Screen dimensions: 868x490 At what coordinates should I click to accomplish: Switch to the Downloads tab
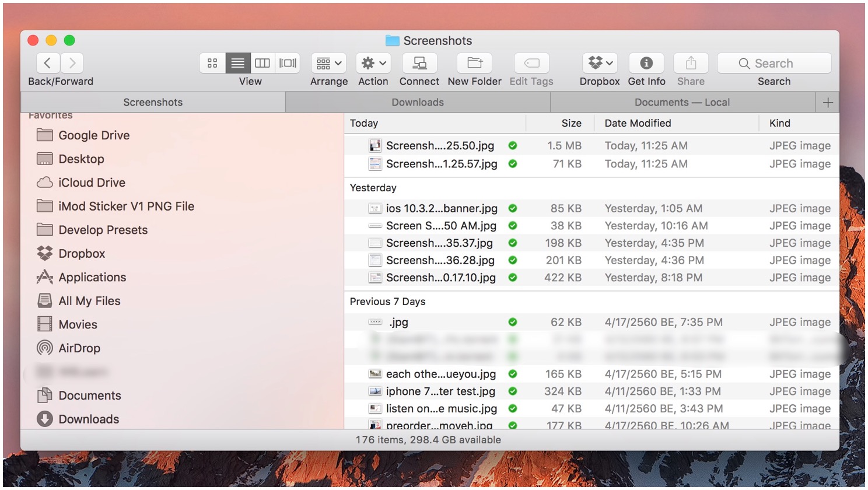[x=418, y=102]
